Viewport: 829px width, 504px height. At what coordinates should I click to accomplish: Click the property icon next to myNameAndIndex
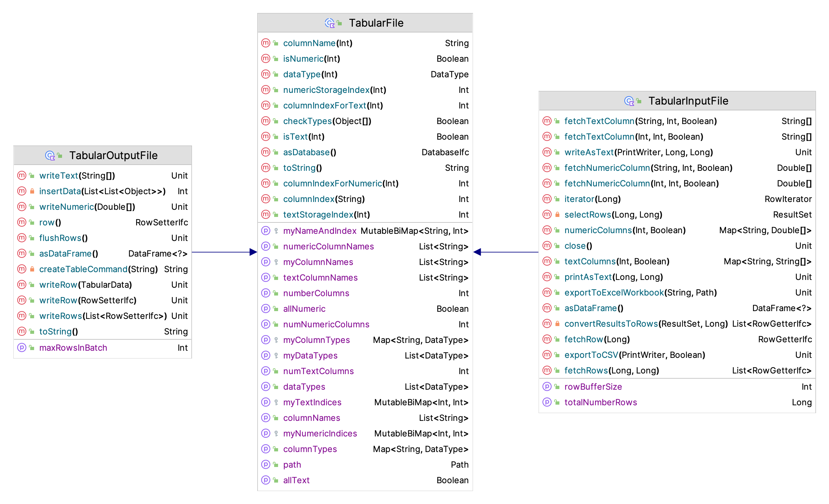pos(265,231)
